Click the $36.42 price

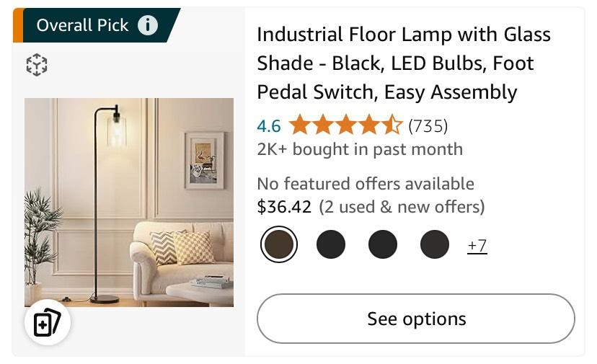coord(284,207)
